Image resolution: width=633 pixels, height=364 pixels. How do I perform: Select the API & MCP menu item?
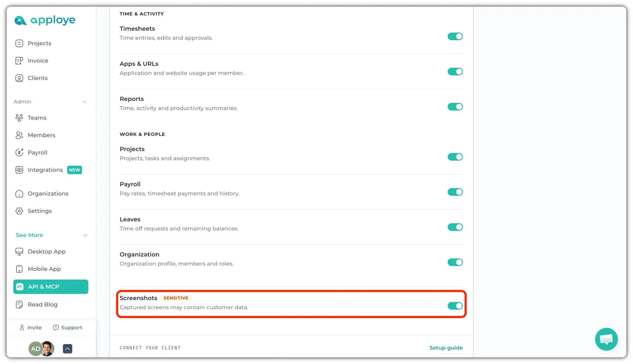pos(51,287)
